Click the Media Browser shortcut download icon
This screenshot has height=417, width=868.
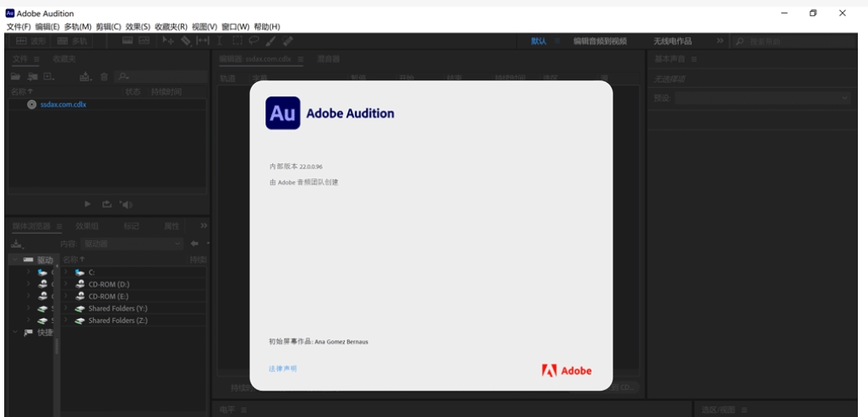pyautogui.click(x=17, y=244)
